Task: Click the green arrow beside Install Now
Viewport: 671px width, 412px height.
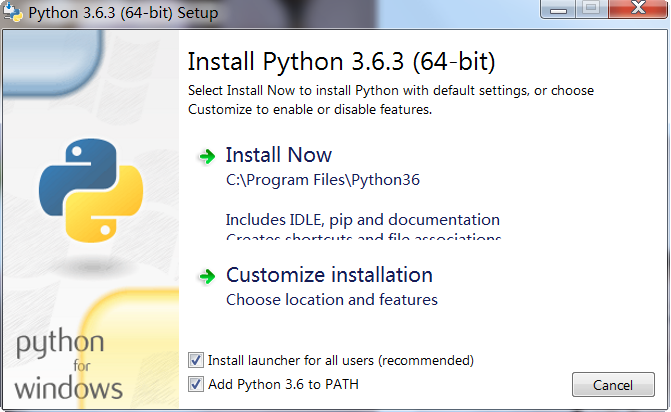Action: (207, 156)
